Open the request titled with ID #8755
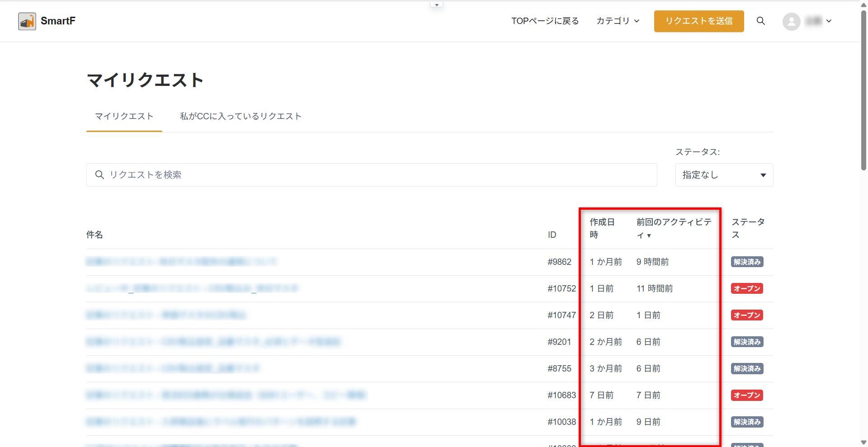Screen dimensions: 868x447 pos(173,369)
